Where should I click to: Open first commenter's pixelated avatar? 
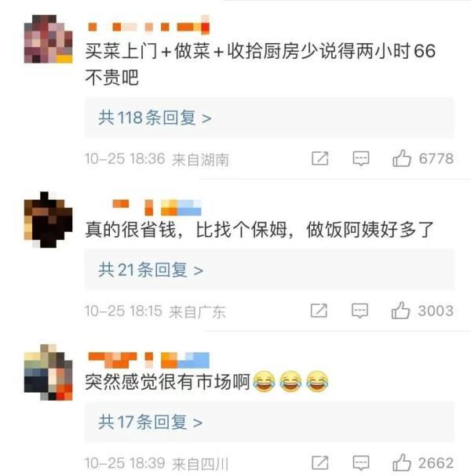coord(49,39)
